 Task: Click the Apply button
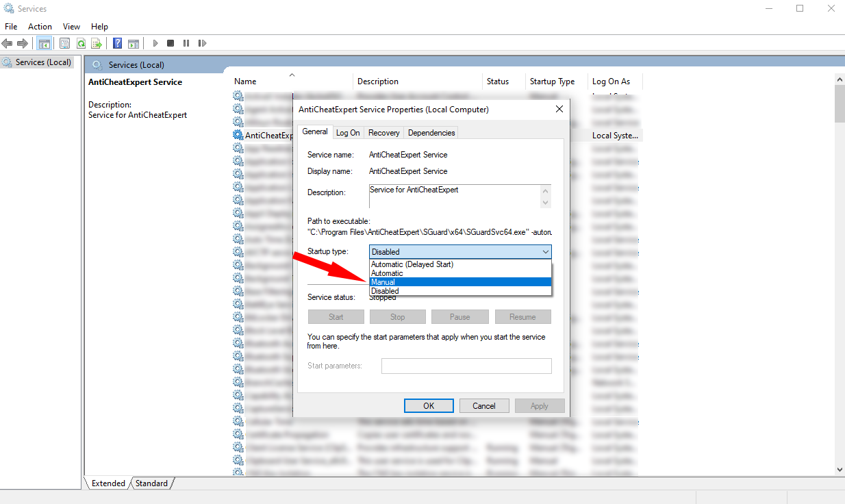point(540,406)
